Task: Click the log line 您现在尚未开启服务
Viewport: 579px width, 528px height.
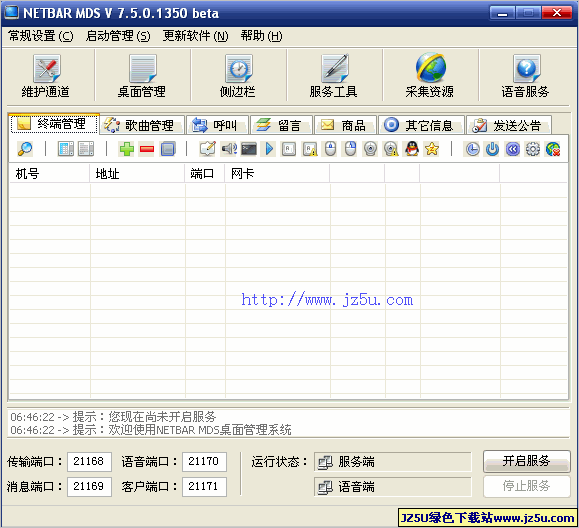Action: (x=113, y=417)
